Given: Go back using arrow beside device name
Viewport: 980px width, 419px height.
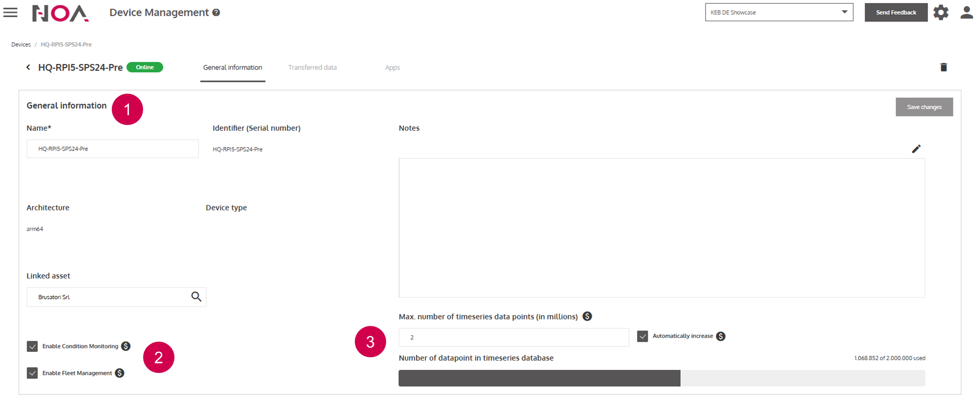Looking at the screenshot, I should 28,68.
